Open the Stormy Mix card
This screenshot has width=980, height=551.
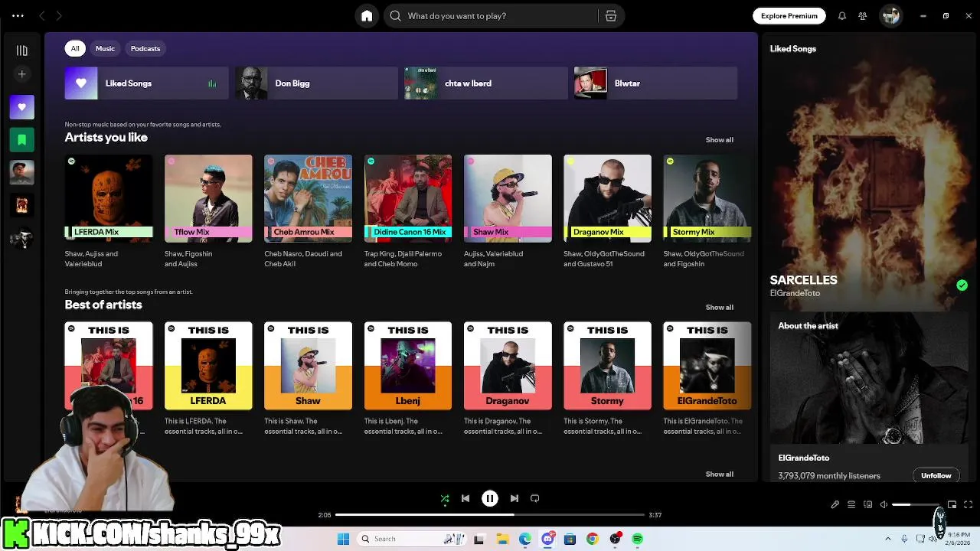point(707,212)
